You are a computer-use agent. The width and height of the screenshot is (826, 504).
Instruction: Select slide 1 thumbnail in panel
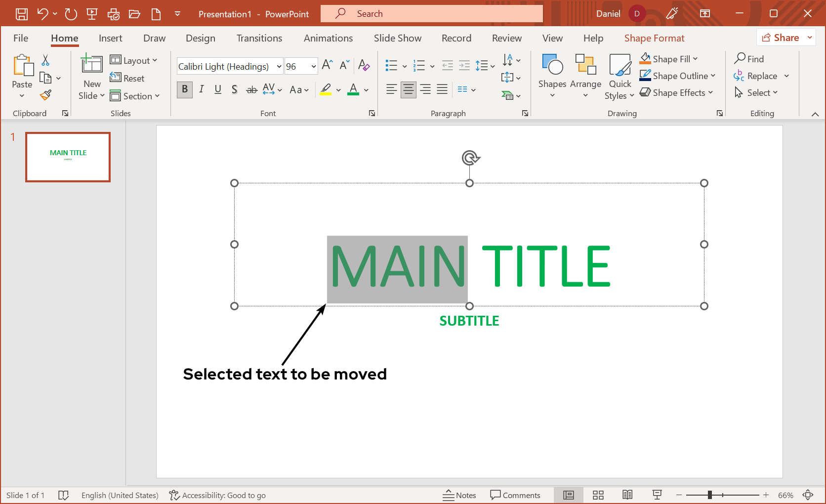click(68, 157)
